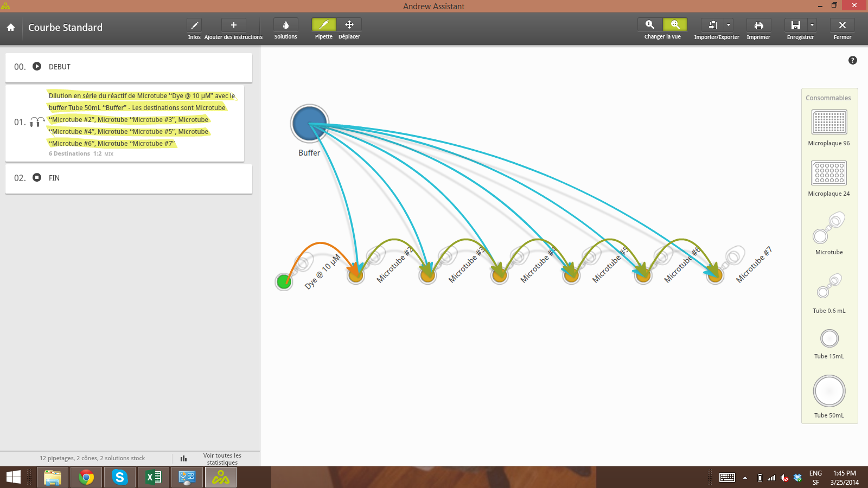Image resolution: width=868 pixels, height=488 pixels.
Task: Select step 02 FIN
Action: click(x=129, y=178)
